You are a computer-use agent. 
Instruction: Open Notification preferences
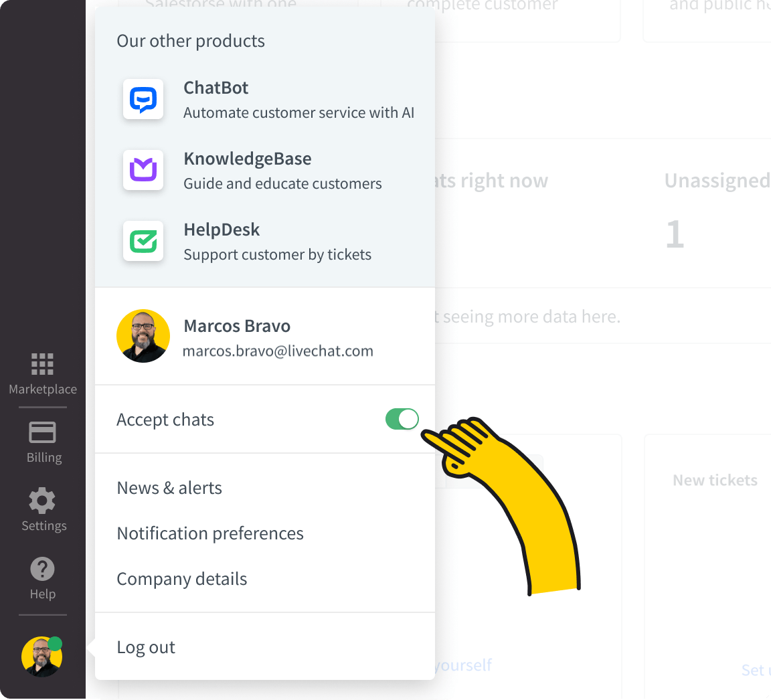[x=210, y=533]
